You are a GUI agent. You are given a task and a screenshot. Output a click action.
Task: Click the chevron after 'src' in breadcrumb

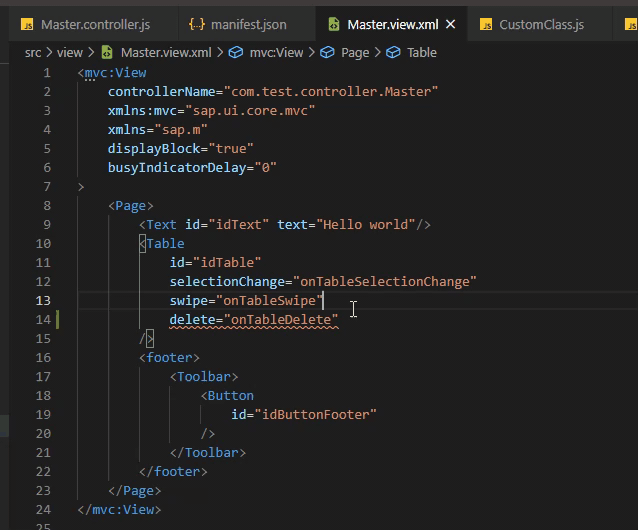49,53
